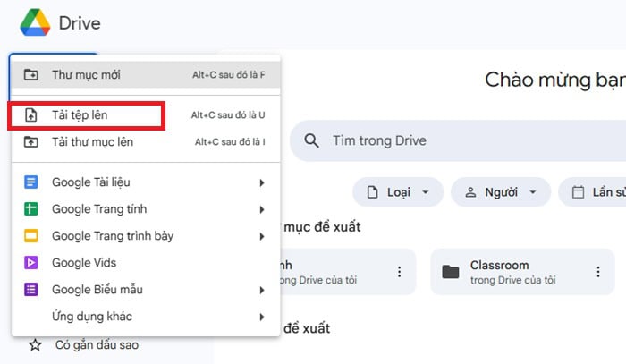Click the trong Drive của tôi text under Classroom

coord(512,280)
